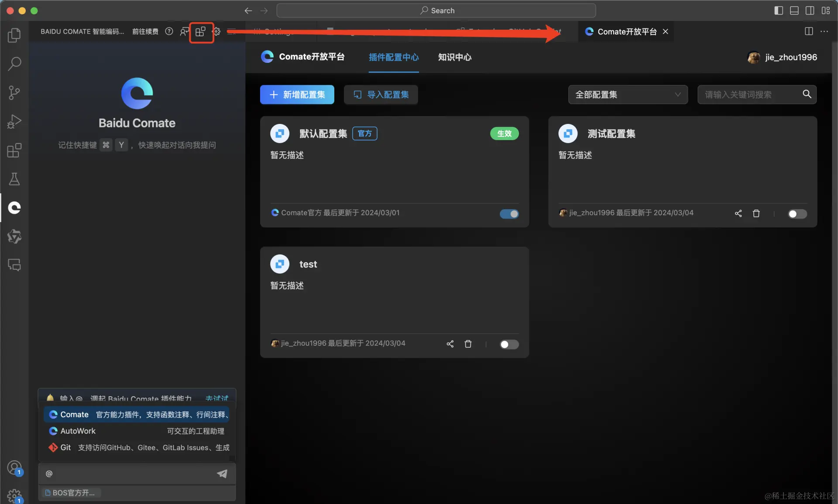Delete the test configuration set
Screen dimensions: 838x504
[468, 344]
